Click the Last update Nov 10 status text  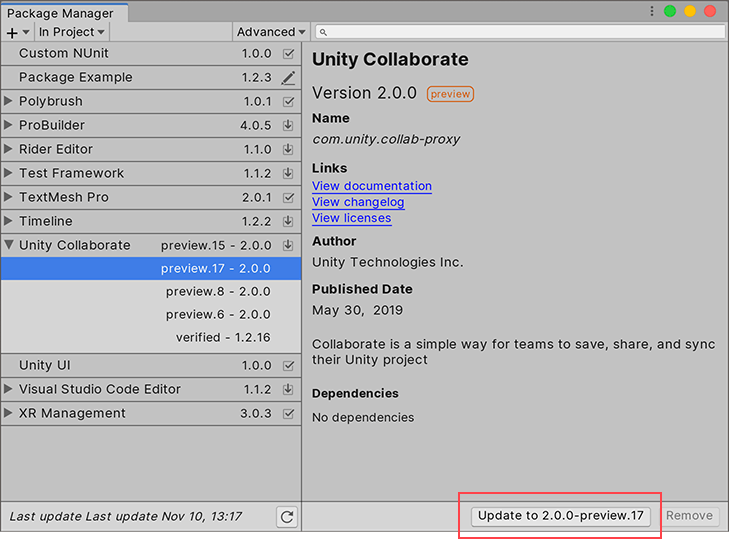pos(126,517)
